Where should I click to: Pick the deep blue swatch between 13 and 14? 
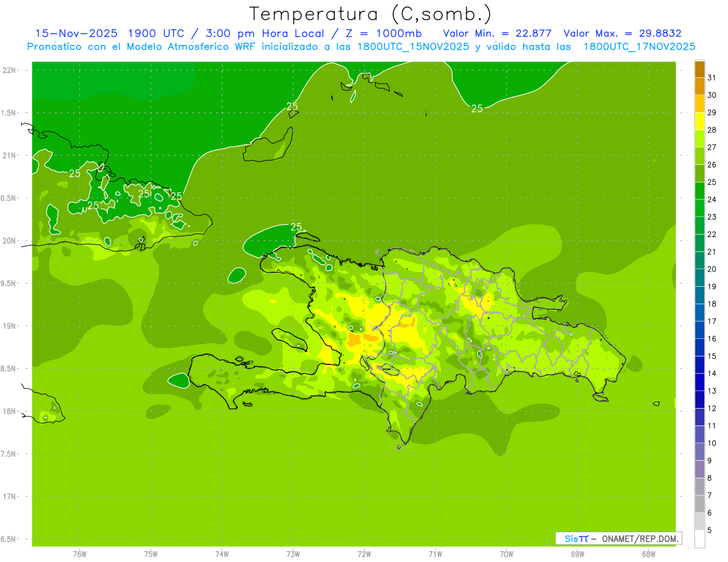[x=699, y=382]
